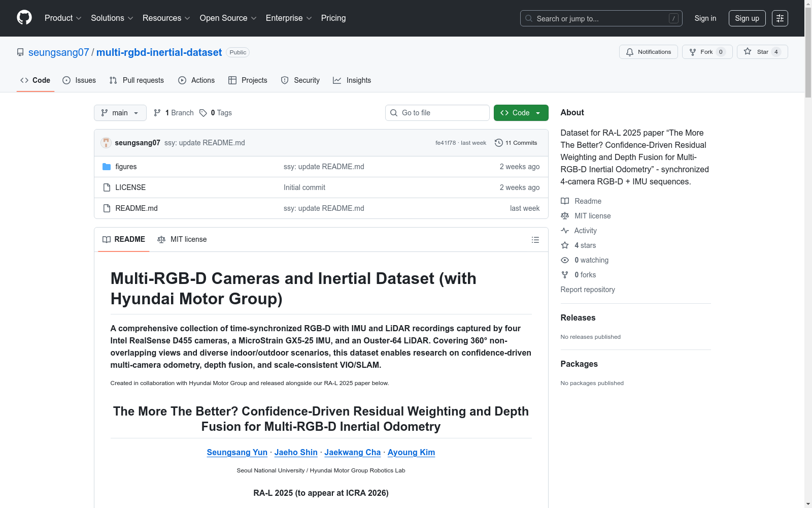Viewport: 812px width, 508px height.
Task: Open the command palette icon button
Action: [x=780, y=18]
